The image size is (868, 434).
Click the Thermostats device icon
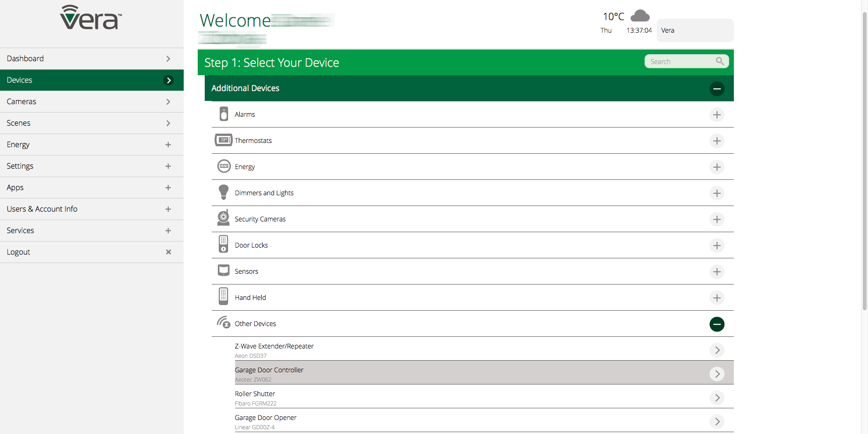coord(223,140)
